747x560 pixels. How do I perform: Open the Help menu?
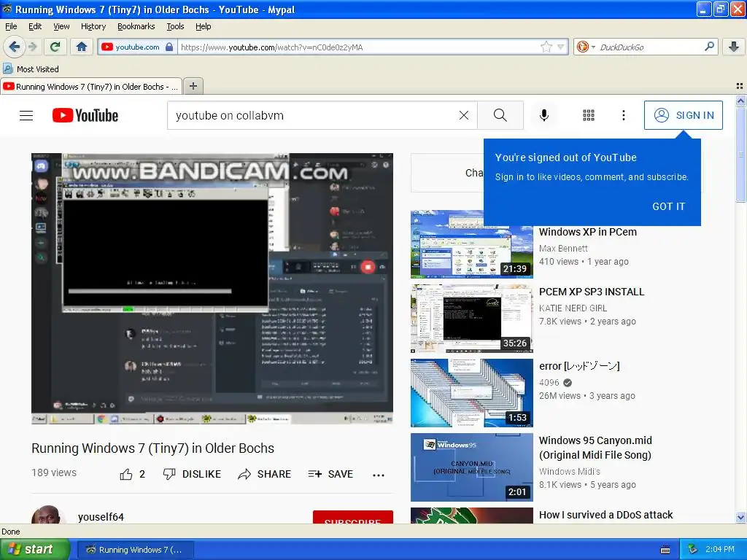[203, 26]
